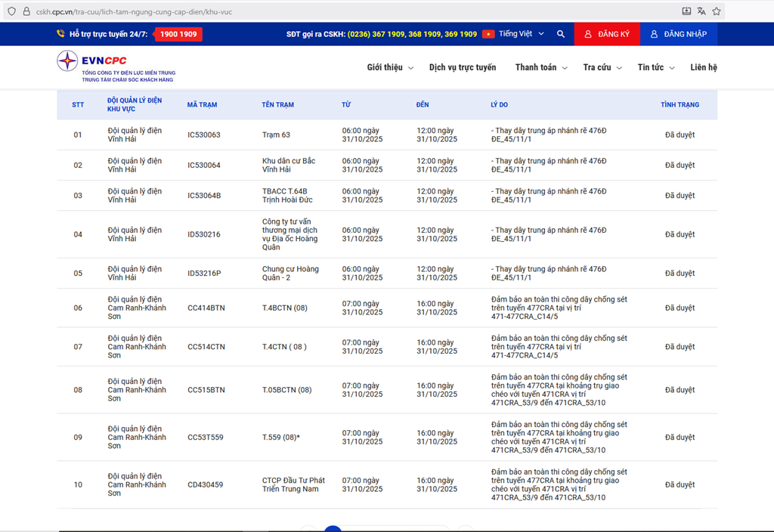Click the browser URL address field
Image resolution: width=774 pixels, height=532 pixels.
point(340,11)
